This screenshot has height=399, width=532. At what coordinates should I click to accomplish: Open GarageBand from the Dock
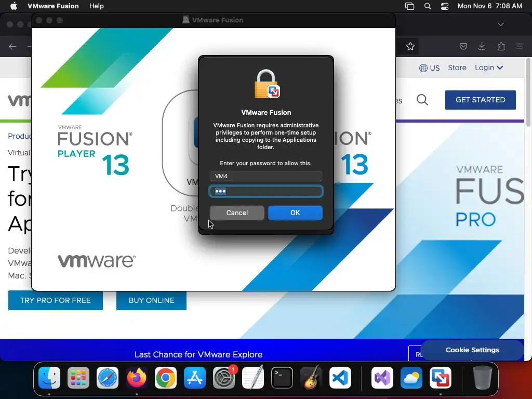[x=311, y=378]
